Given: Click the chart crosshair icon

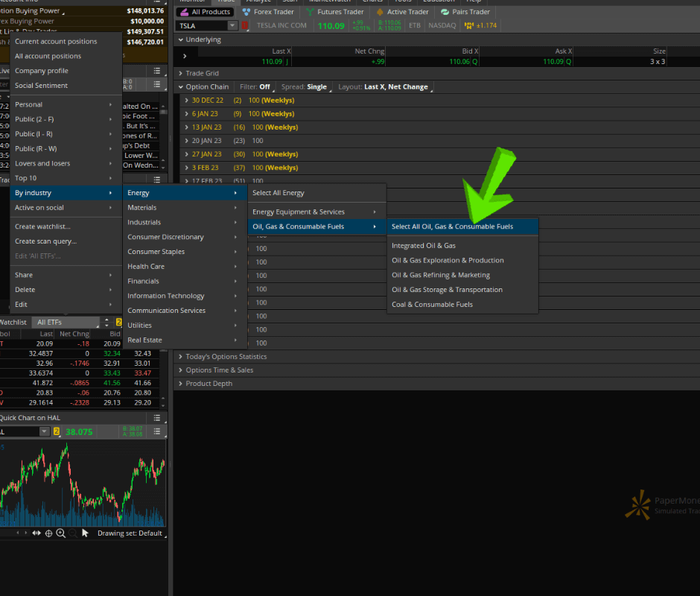Looking at the screenshot, I should click(x=48, y=533).
